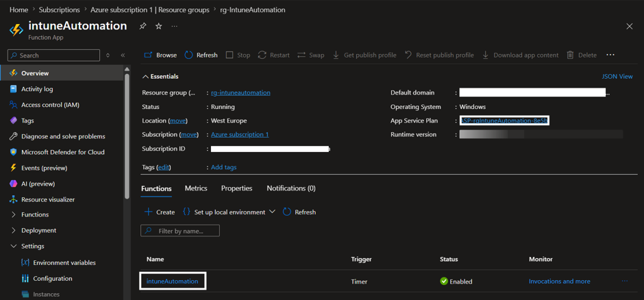Image resolution: width=644 pixels, height=300 pixels.
Task: Open Set up local environment dropdown
Action: pos(230,212)
